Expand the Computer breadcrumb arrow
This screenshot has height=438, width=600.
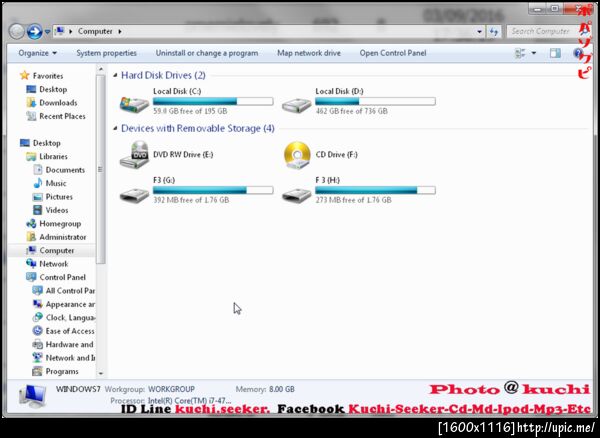click(120, 31)
